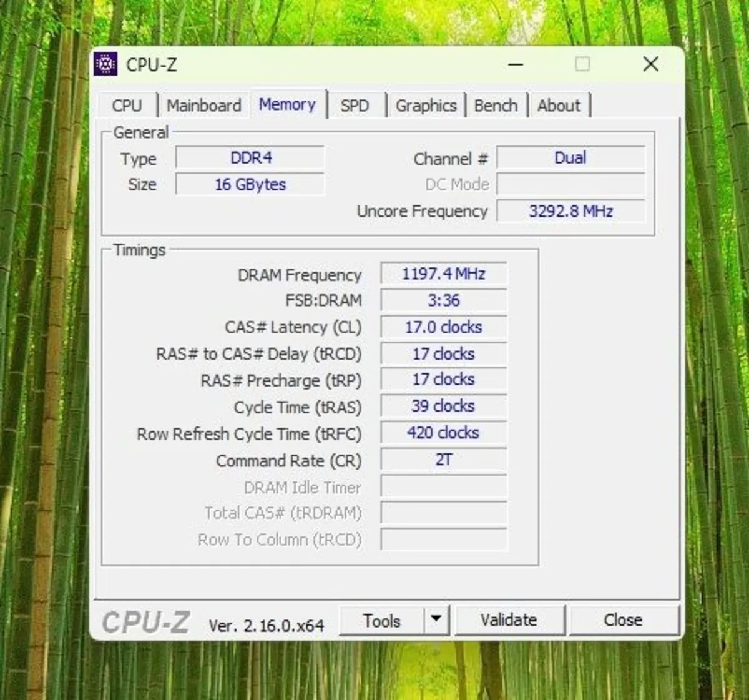Click the Row Refresh Cycle Time (tRFC) label

[249, 435]
